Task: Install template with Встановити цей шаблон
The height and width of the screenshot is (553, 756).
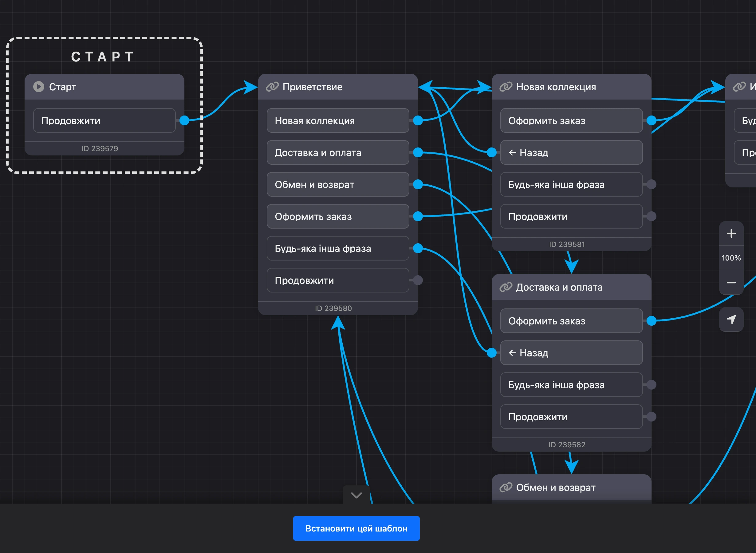Action: pyautogui.click(x=356, y=528)
